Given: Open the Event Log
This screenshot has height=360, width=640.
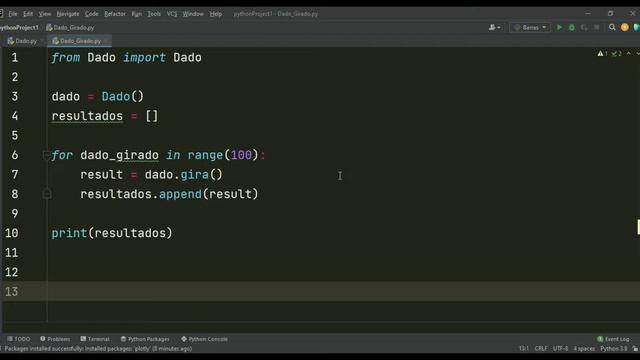Looking at the screenshot, I should click(x=613, y=339).
